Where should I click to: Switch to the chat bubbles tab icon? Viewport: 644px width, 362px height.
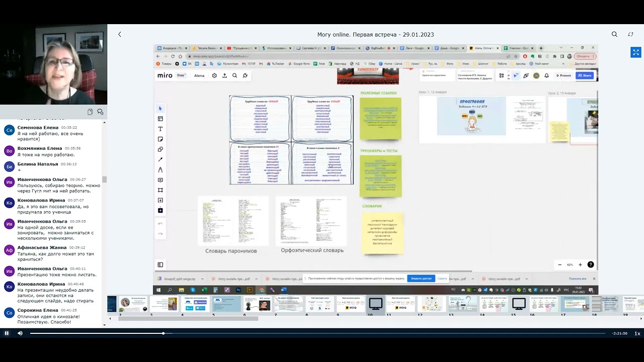point(100,112)
